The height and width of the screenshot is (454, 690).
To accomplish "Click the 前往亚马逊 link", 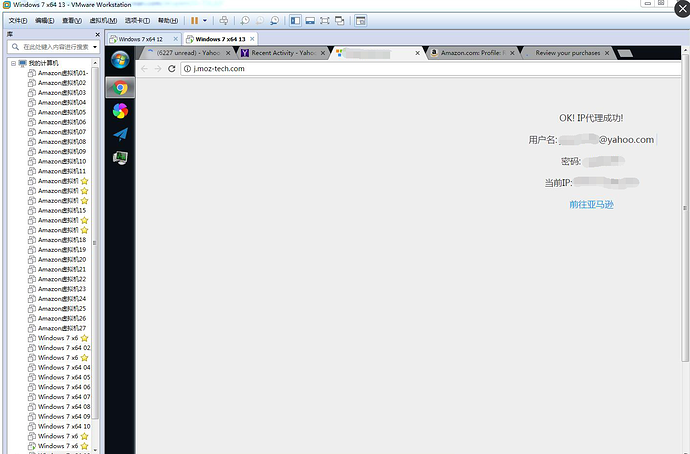I will (590, 204).
